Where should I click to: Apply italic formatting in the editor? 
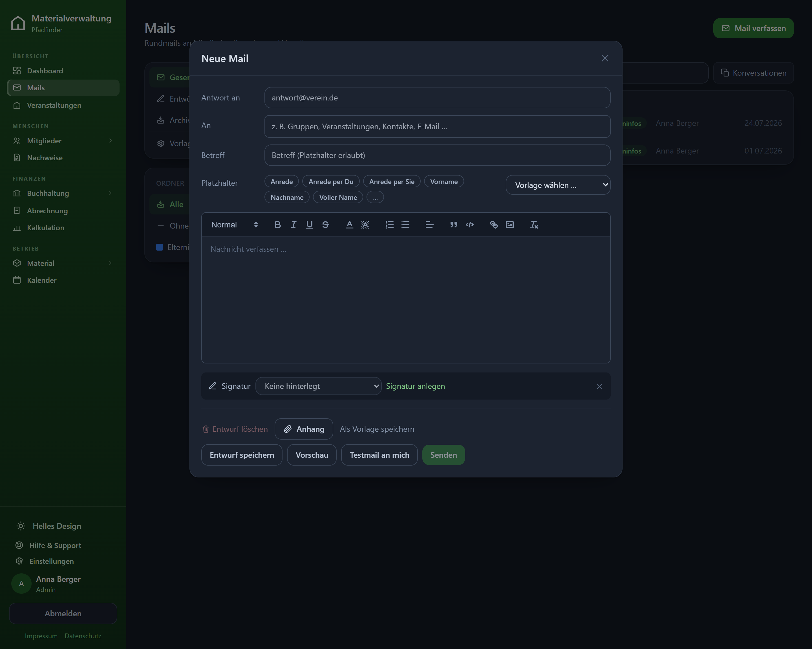coord(294,225)
